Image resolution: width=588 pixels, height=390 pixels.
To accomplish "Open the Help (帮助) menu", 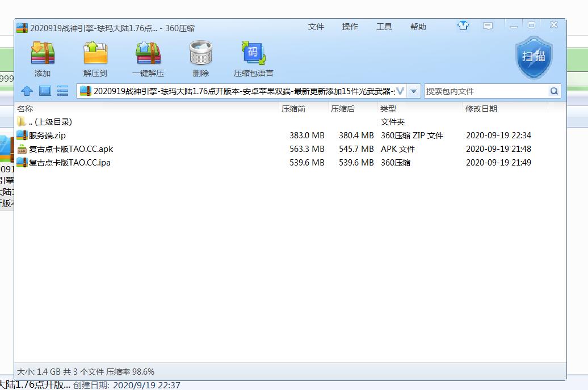I will [x=418, y=27].
